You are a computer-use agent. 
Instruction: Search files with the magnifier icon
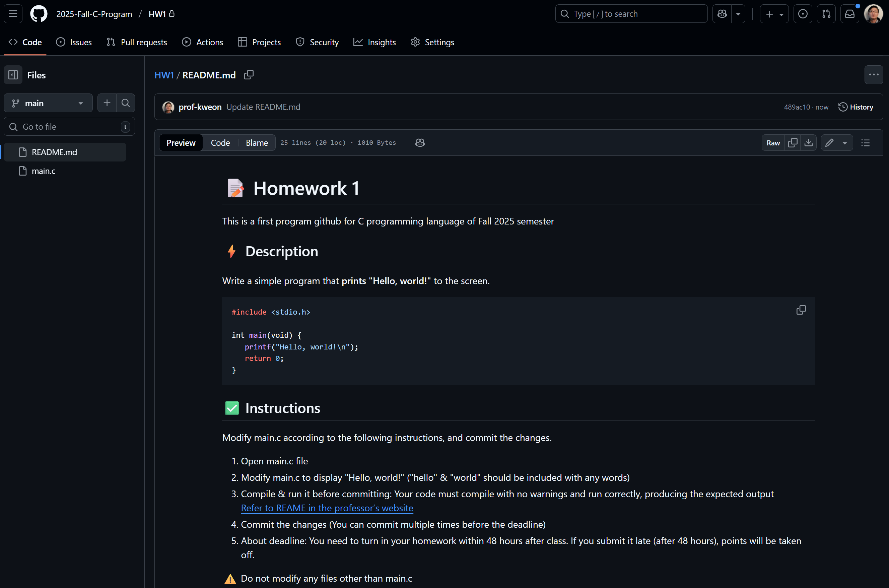tap(126, 103)
